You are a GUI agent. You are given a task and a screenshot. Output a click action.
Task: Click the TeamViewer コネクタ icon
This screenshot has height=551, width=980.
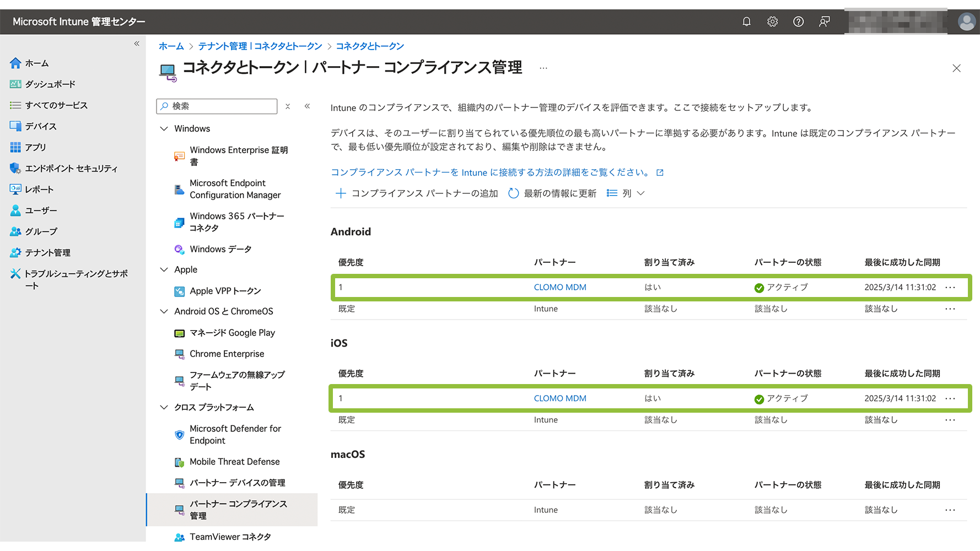[x=179, y=537]
